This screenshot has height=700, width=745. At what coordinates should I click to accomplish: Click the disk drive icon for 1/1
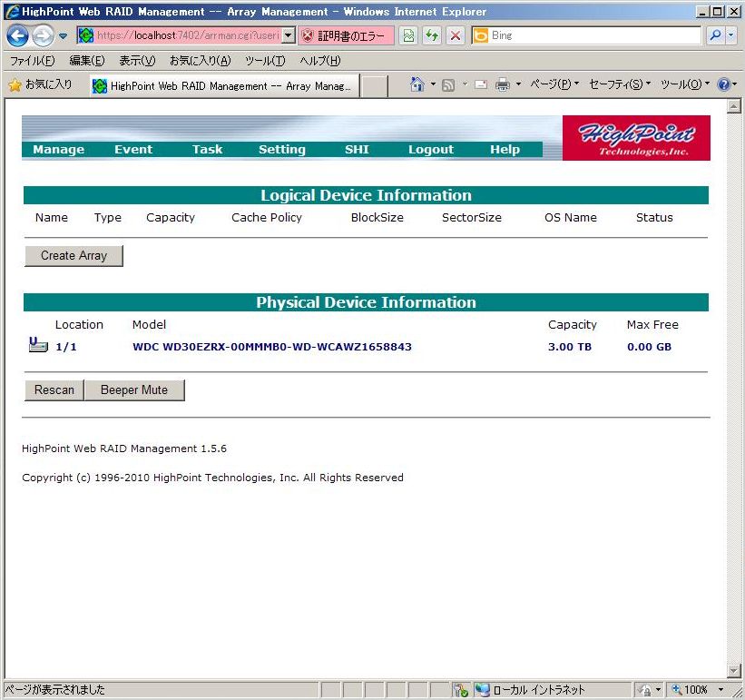click(38, 344)
